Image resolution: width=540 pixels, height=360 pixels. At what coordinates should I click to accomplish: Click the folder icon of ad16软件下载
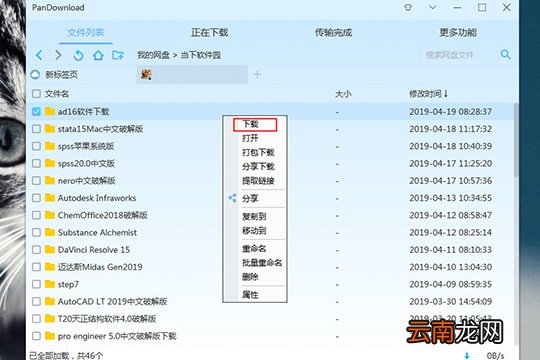(x=50, y=111)
